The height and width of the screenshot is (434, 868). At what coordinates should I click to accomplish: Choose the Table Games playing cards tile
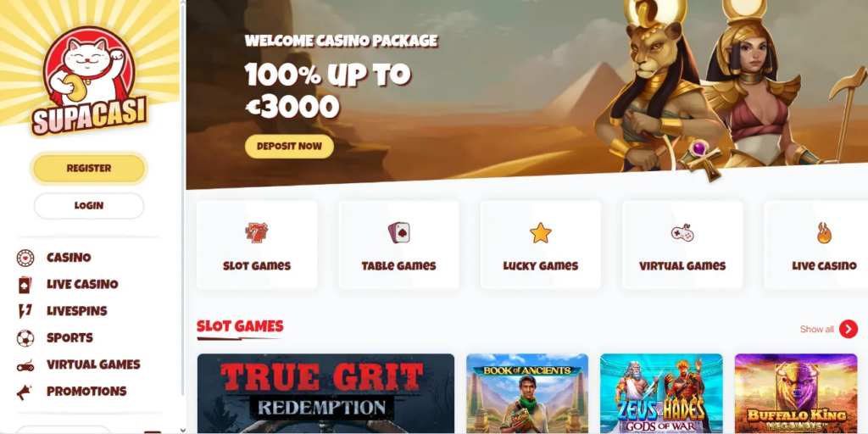(x=398, y=245)
